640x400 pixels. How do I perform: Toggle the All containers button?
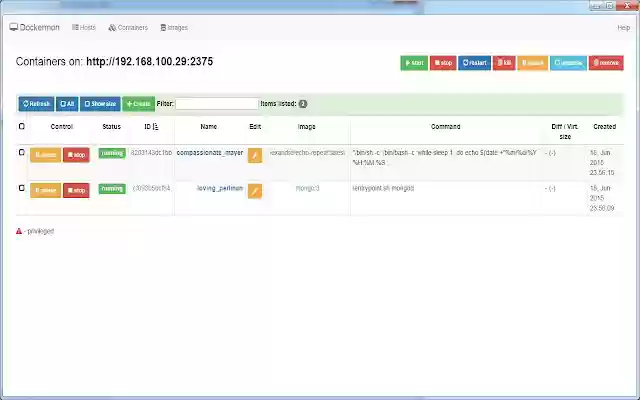[67, 104]
